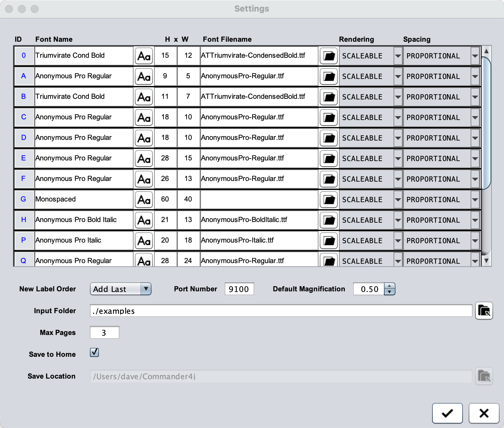Screen dimensions: 504x428
Task: Cancel settings with the X button
Action: (x=484, y=413)
